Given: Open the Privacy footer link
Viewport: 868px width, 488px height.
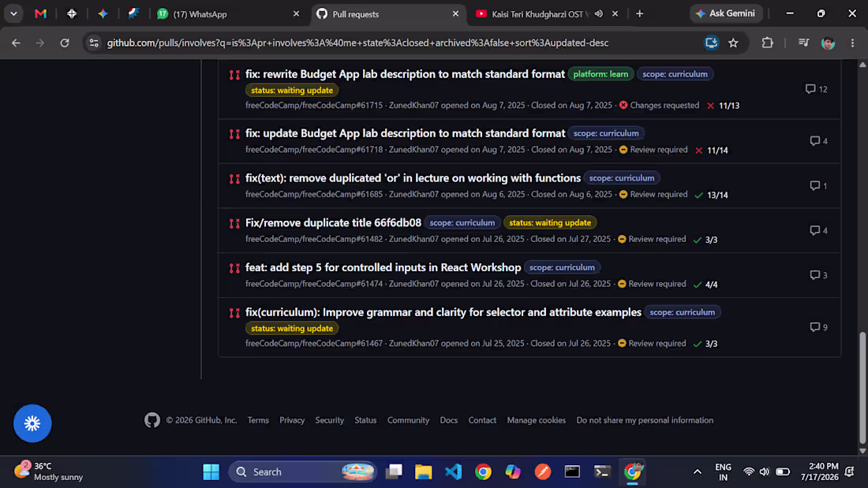Looking at the screenshot, I should coord(292,420).
